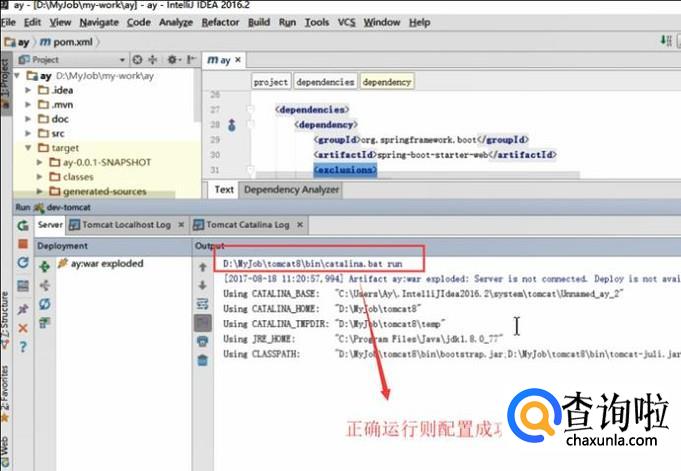Click the gutter icon on line 28

[x=231, y=125]
